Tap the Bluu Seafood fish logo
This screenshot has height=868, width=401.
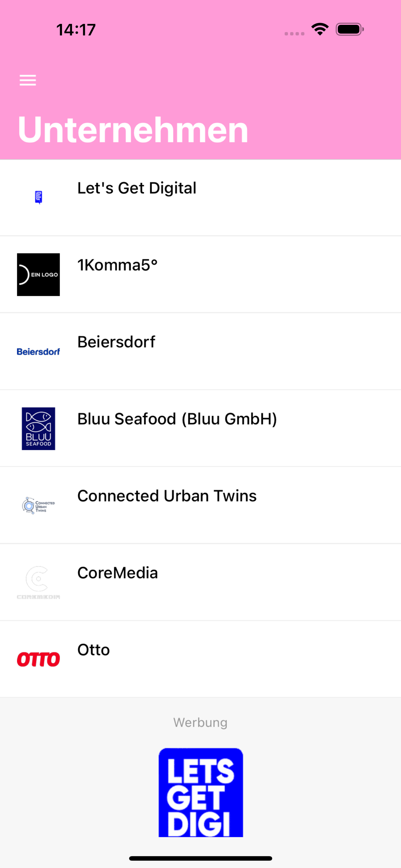[38, 429]
